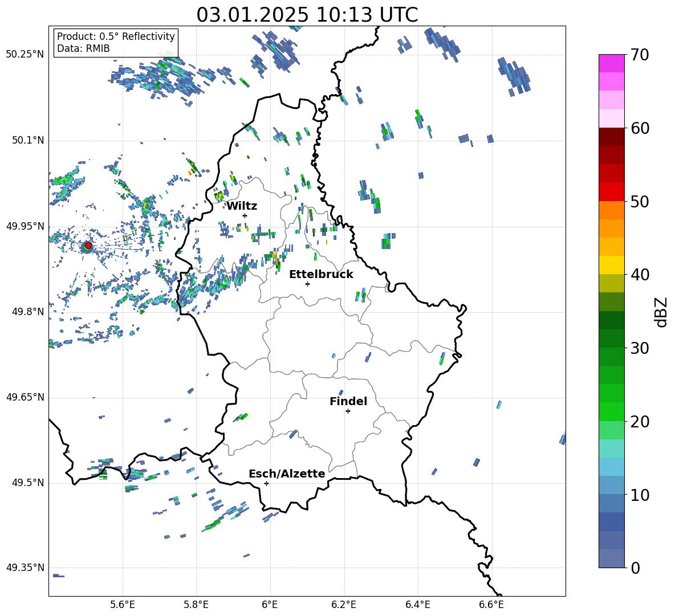Click the 'Data: RMIB' text
The image size is (675, 616).
point(83,48)
